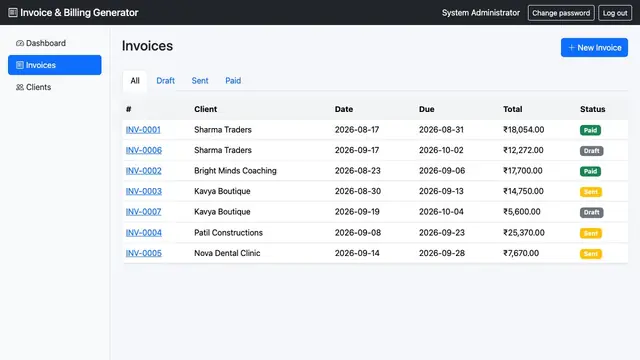The height and width of the screenshot is (360, 640).
Task: Select Invoices in the sidebar
Action: click(x=55, y=65)
